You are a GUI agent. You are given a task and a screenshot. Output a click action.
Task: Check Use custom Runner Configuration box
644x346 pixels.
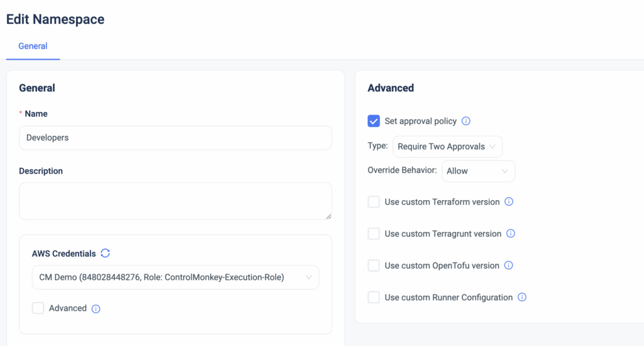point(374,298)
